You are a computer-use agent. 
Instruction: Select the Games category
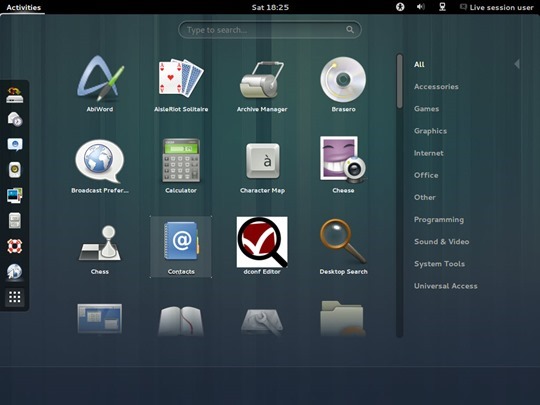point(426,109)
